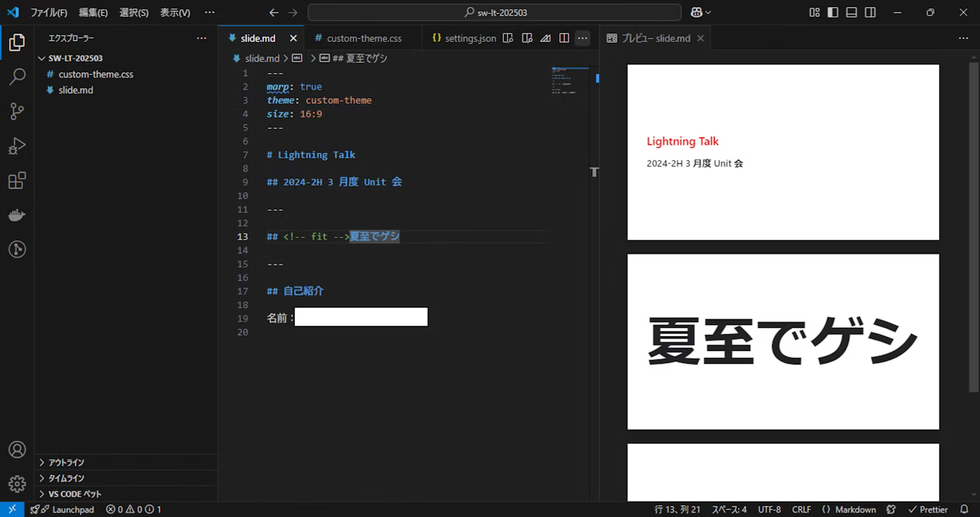Viewport: 980px width, 517px height.
Task: Click the remote window indicator in status bar
Action: click(x=13, y=509)
